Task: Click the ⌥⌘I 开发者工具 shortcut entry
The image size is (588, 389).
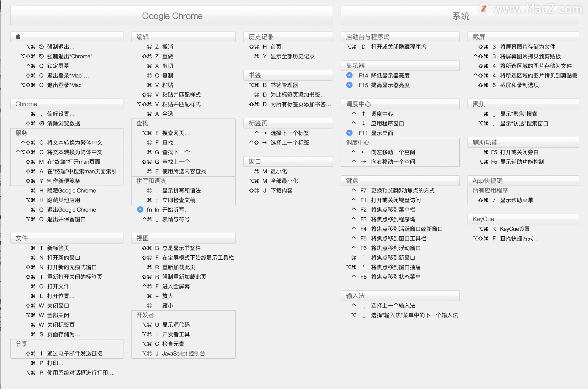Action: pyautogui.click(x=171, y=334)
